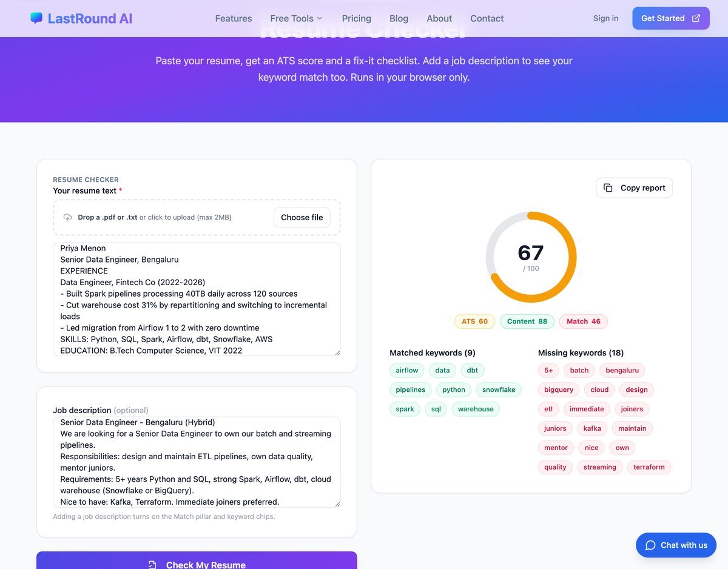
Task: Click the missing keyword chip nice
Action: click(591, 448)
